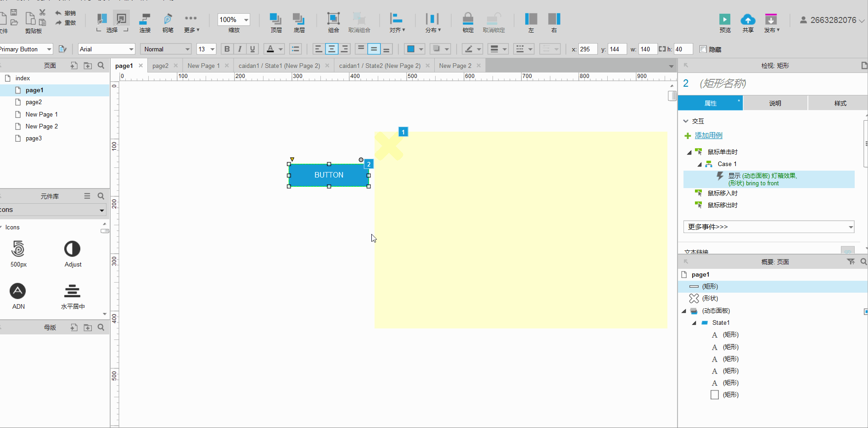Click the save floppy icon
Screen dimensions: 868x428
click(14, 12)
